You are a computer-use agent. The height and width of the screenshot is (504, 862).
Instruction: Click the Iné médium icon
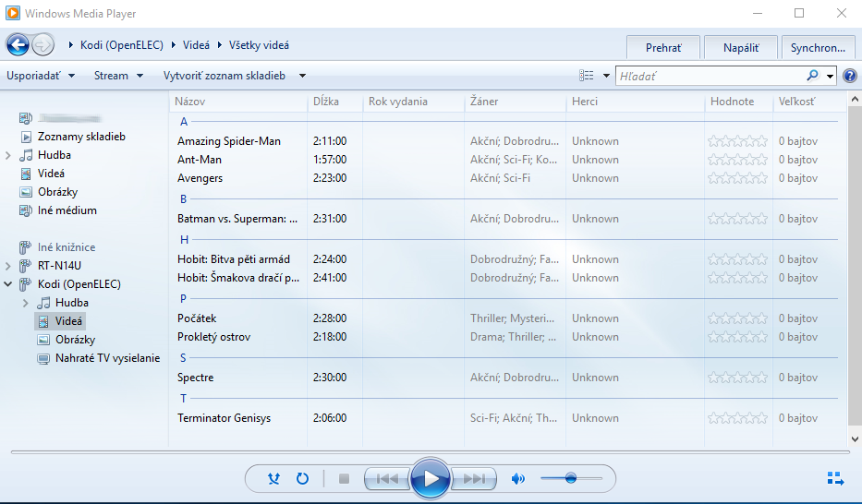25,210
